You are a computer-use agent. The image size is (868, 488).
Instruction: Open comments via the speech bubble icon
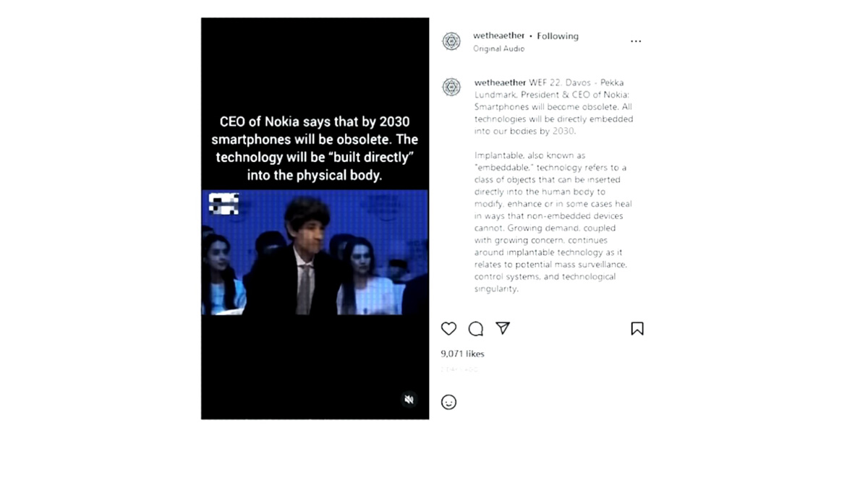pos(476,329)
